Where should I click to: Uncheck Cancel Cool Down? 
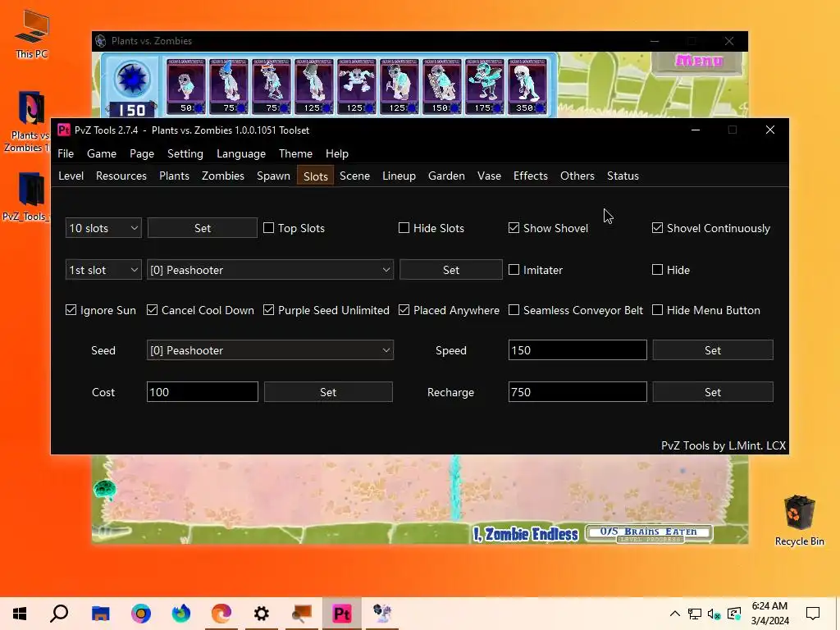point(152,309)
